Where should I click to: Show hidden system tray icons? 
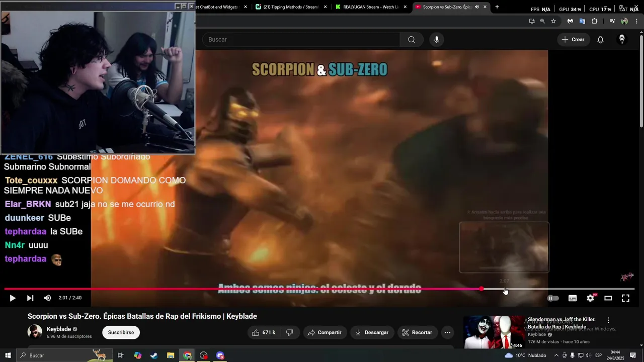point(557,355)
